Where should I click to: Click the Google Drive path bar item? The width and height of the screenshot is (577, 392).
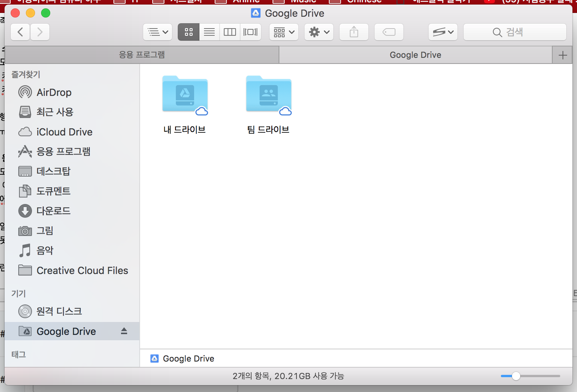(x=182, y=359)
